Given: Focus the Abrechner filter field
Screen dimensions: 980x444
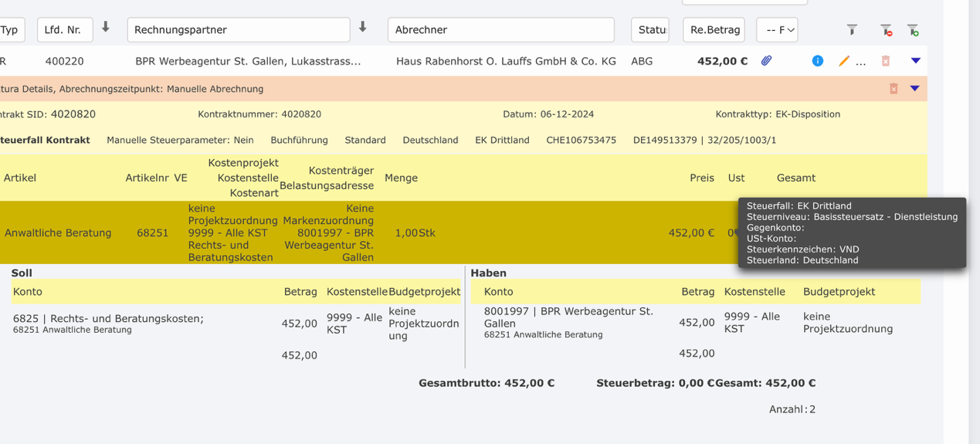Looking at the screenshot, I should [x=501, y=30].
